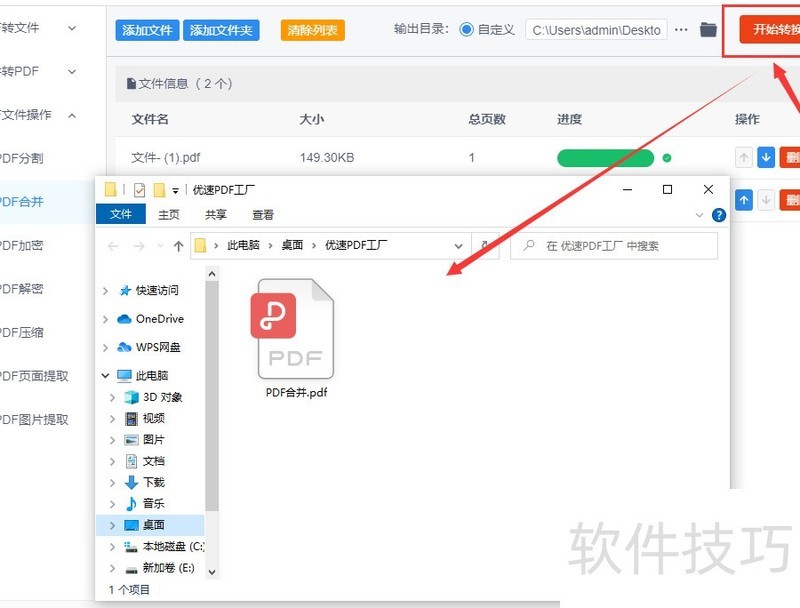Click the output directory path field
Viewport: 800px width, 608px height.
tap(596, 30)
